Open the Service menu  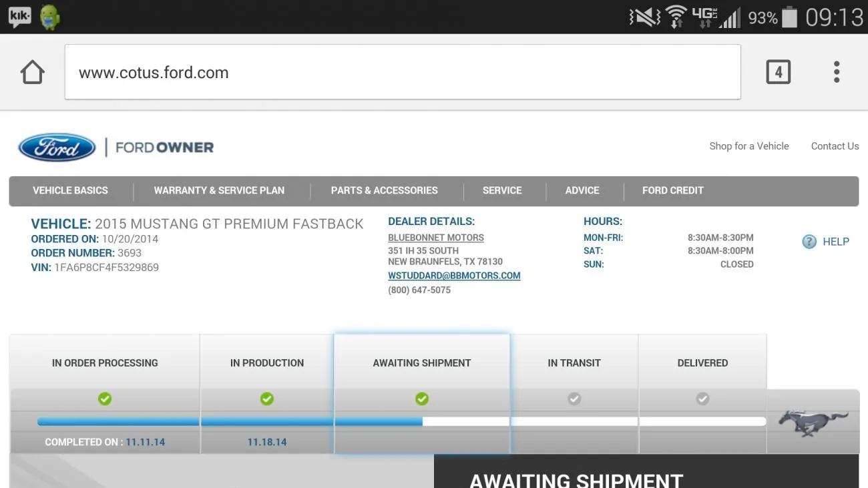pos(502,190)
